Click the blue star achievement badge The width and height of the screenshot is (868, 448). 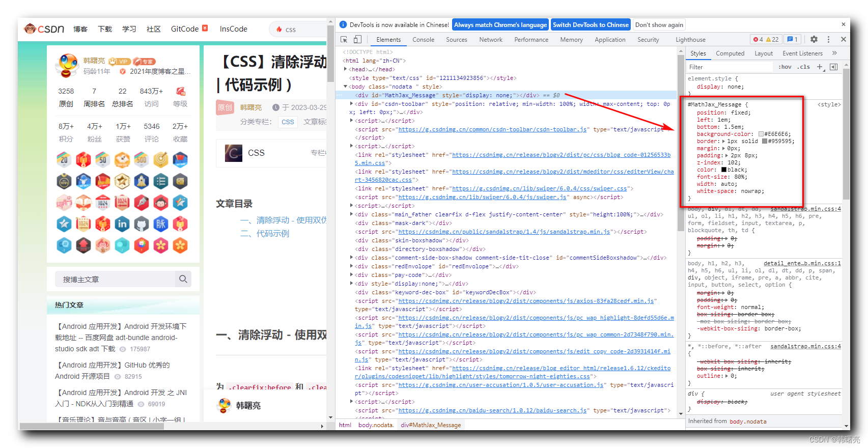tap(64, 224)
